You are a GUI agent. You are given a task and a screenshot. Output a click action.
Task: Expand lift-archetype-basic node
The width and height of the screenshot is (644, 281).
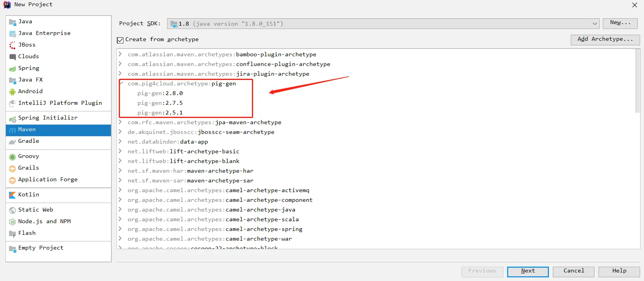(121, 151)
